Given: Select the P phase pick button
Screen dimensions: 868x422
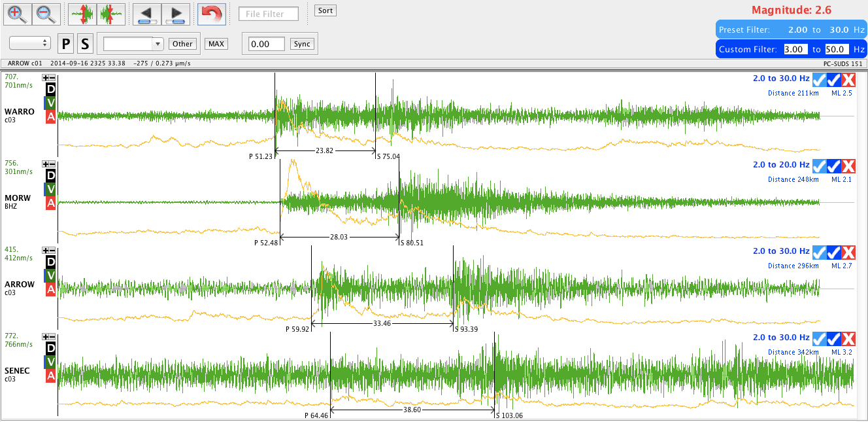Looking at the screenshot, I should click(x=65, y=44).
